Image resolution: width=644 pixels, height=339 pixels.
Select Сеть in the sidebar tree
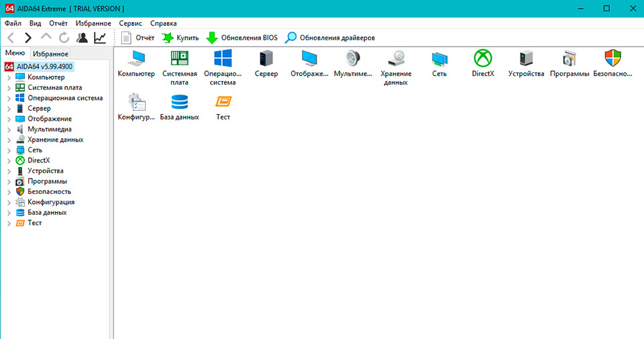pyautogui.click(x=29, y=150)
